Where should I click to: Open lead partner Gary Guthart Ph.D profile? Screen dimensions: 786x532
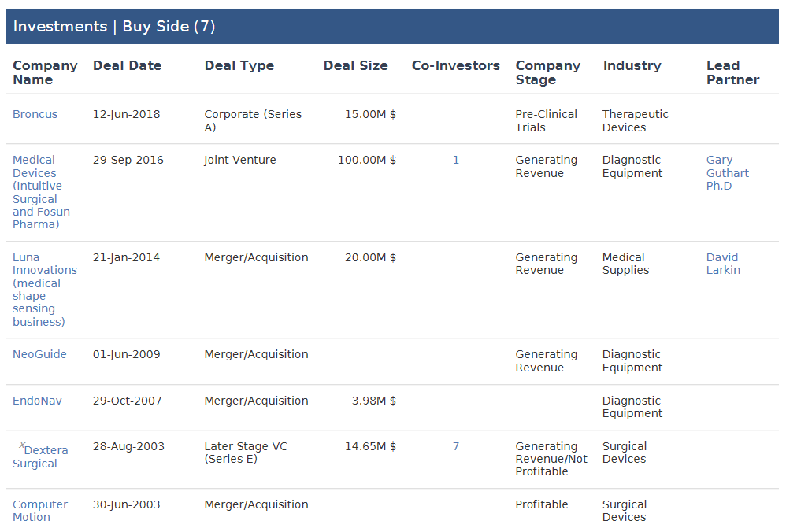coord(727,173)
